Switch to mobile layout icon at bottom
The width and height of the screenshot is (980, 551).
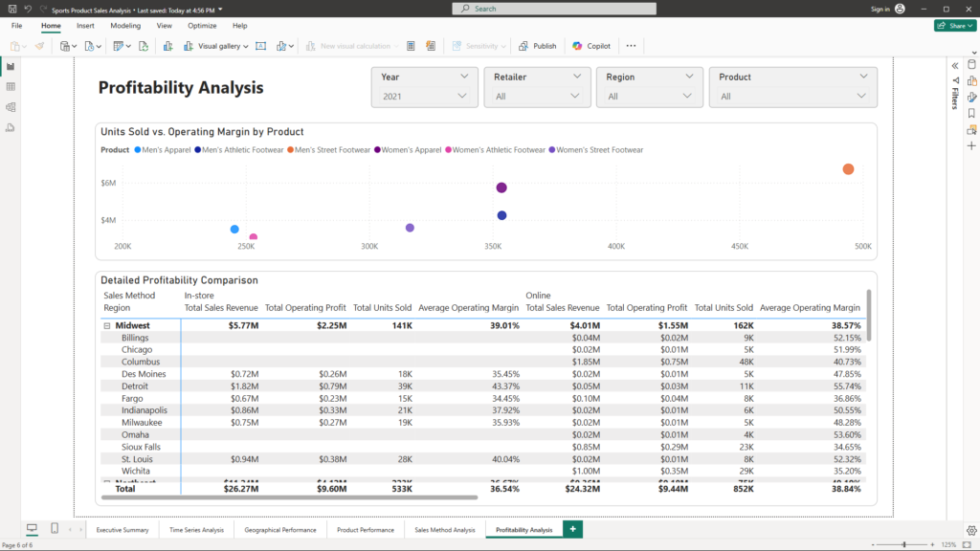(x=55, y=529)
